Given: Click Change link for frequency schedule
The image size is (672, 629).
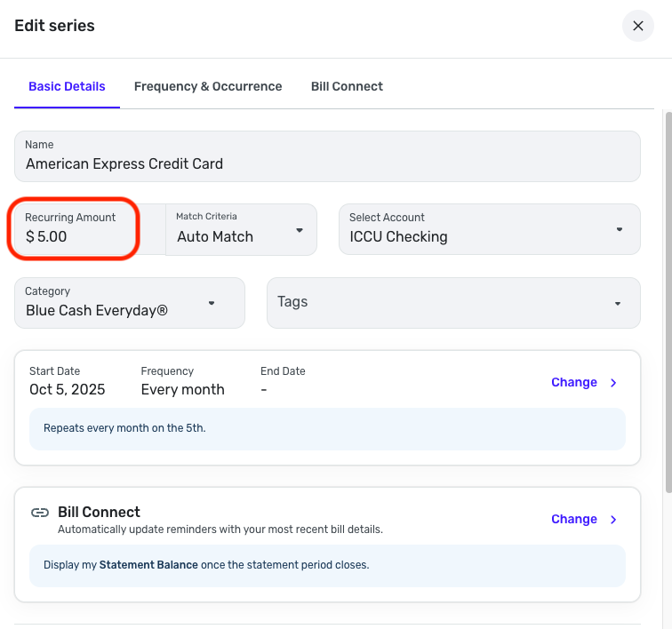Looking at the screenshot, I should tap(573, 382).
